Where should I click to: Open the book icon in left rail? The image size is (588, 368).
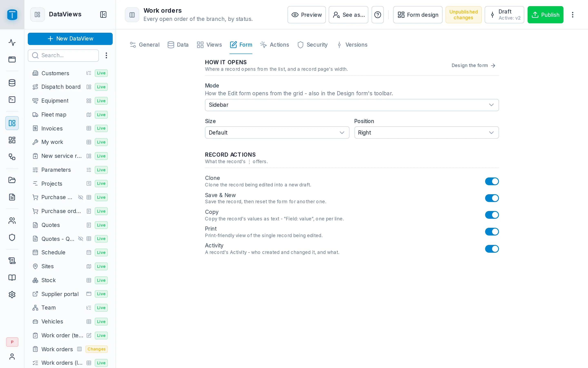click(12, 277)
